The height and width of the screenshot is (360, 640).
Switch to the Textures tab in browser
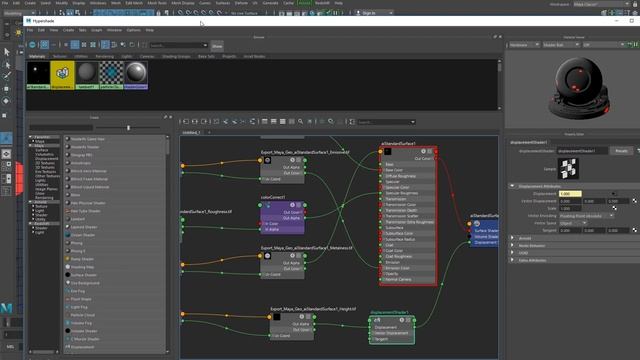pos(60,56)
